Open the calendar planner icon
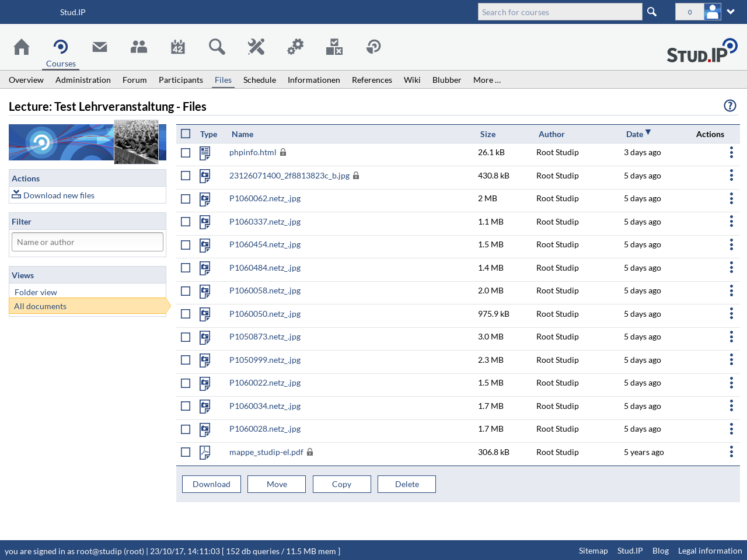The height and width of the screenshot is (560, 747). pos(178,47)
